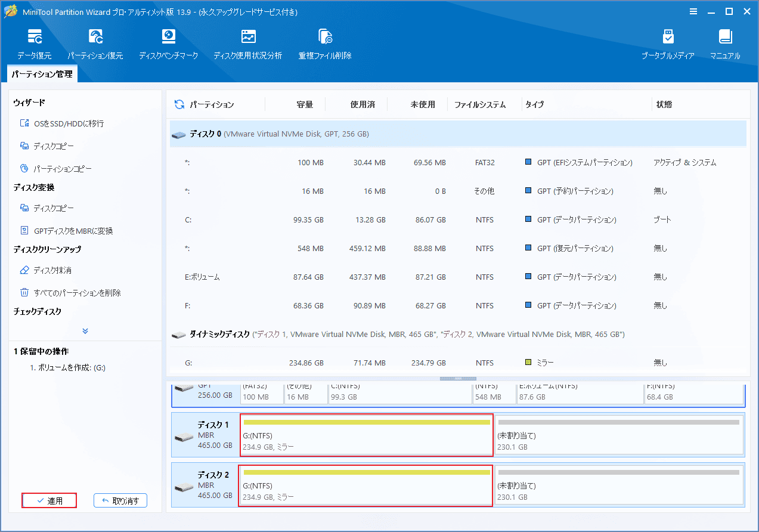This screenshot has height=532, width=759.
Task: Select 未割り当て block on ディスク 2 map
Action: 619,485
